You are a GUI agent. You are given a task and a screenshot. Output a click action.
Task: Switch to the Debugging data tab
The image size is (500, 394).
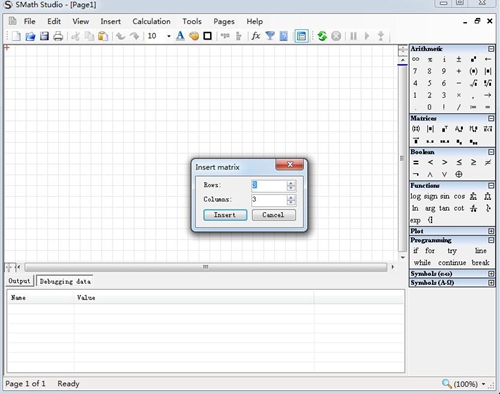(x=65, y=281)
